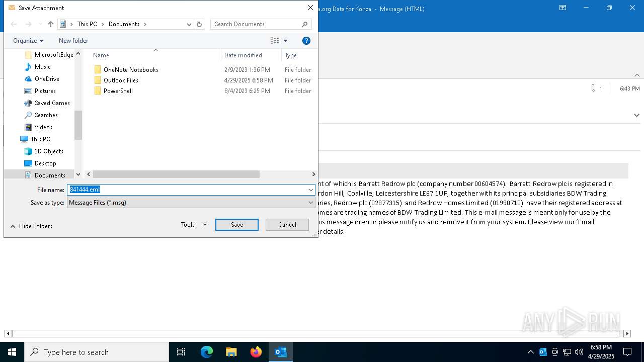Open the Tools dropdown menu

(x=194, y=225)
